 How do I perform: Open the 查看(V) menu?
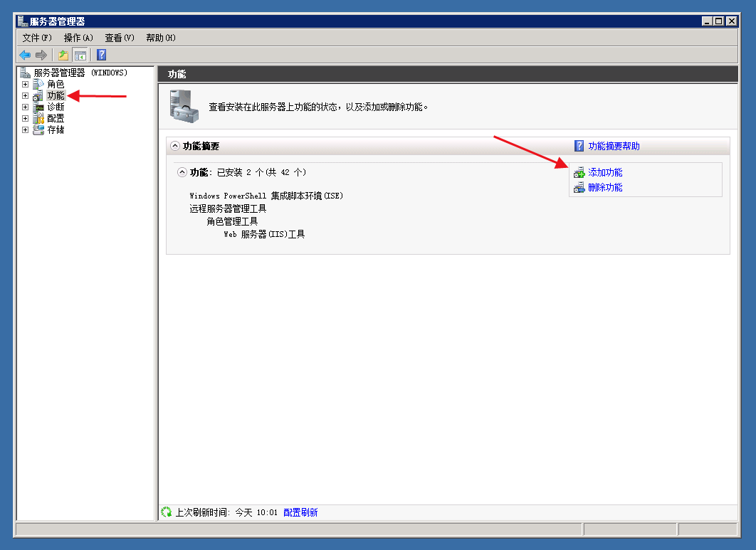pyautogui.click(x=120, y=38)
